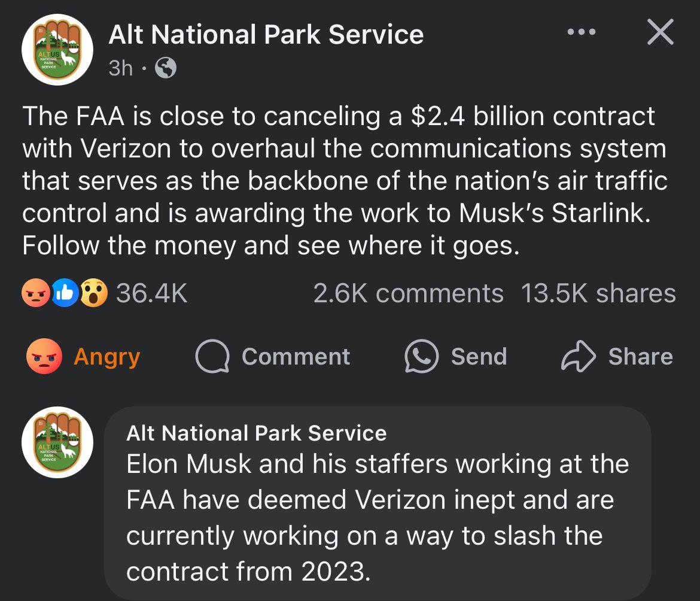Close the post with the X
The image size is (700, 601).
coord(660,32)
